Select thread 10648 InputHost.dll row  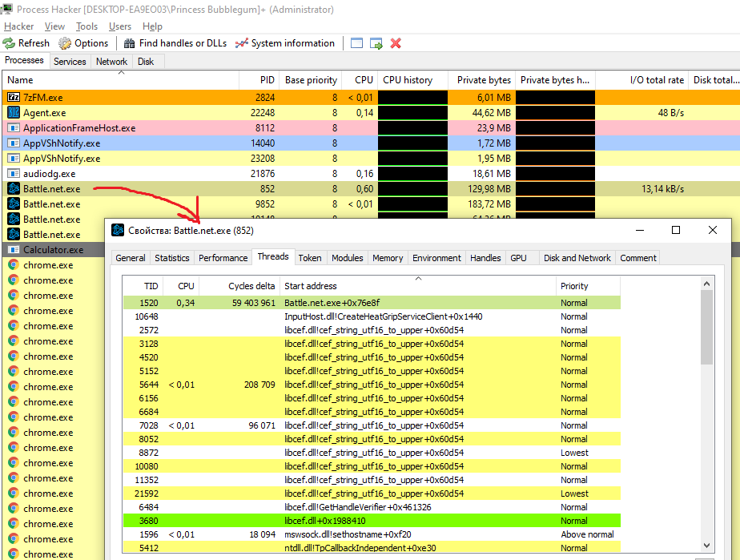pyautogui.click(x=372, y=316)
